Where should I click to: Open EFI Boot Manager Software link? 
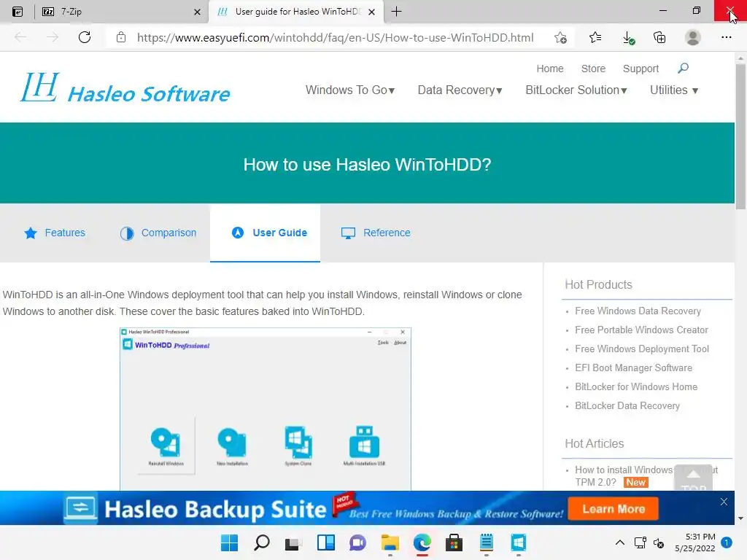coord(633,368)
